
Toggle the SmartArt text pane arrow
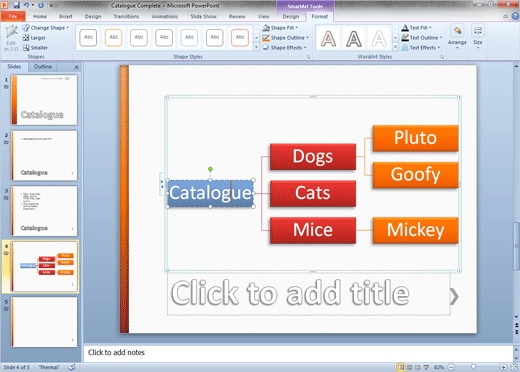[162, 184]
